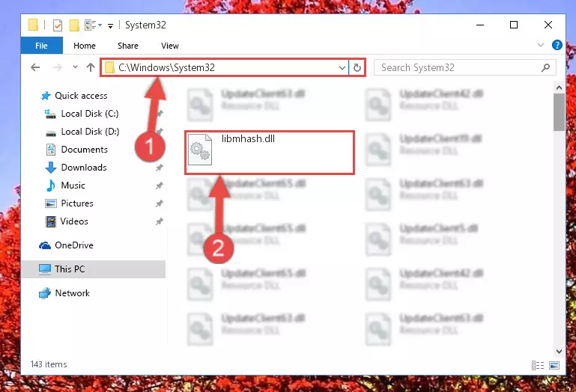Switch to the Home ribbon tab

point(85,46)
